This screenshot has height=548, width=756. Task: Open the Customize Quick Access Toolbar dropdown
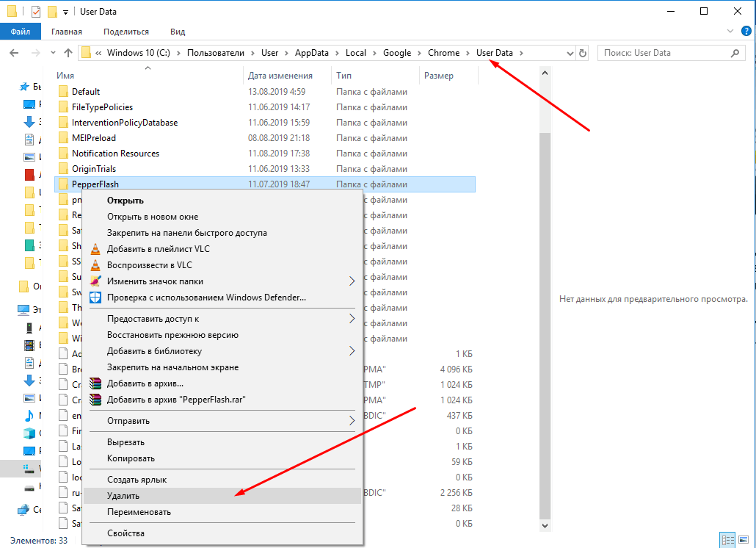pos(65,12)
